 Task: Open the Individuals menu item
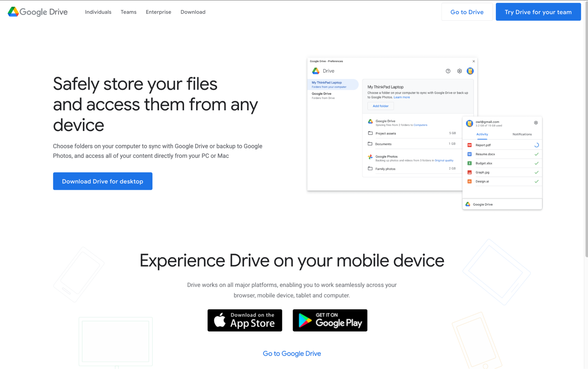coord(98,12)
